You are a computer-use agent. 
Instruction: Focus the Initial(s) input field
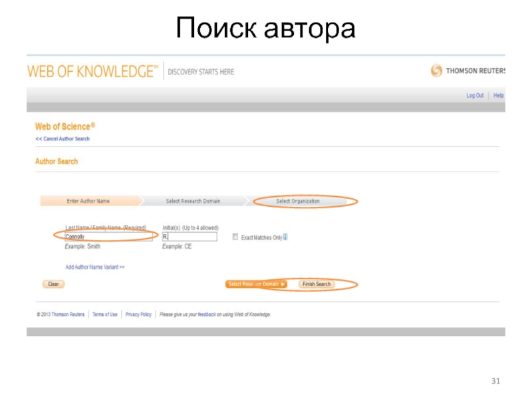pos(190,237)
